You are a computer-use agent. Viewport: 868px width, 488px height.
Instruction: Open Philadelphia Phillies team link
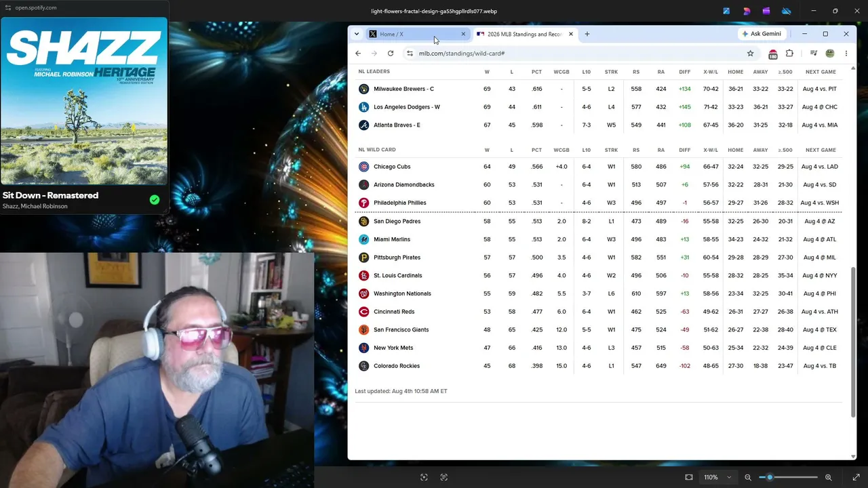pos(400,203)
